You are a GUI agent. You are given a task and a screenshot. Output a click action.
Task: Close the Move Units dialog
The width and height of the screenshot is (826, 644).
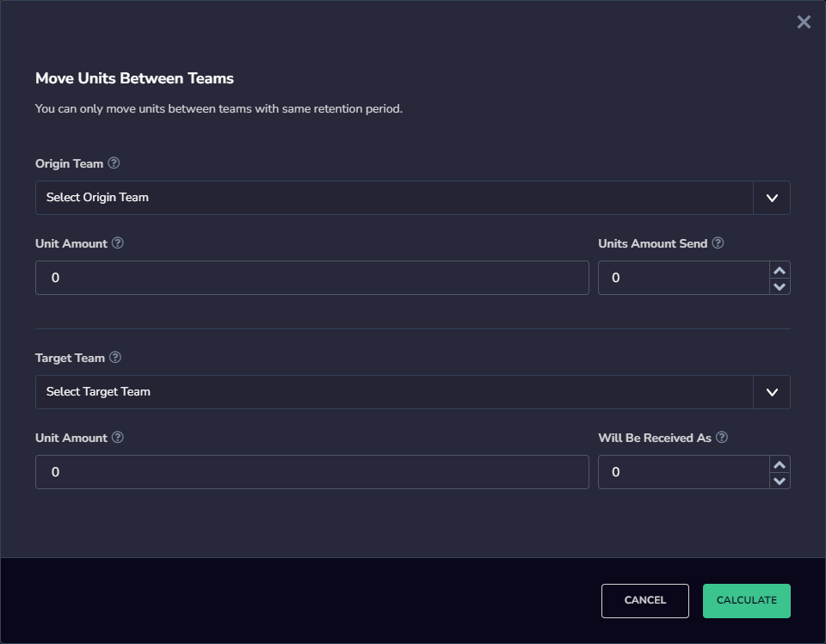pyautogui.click(x=804, y=21)
